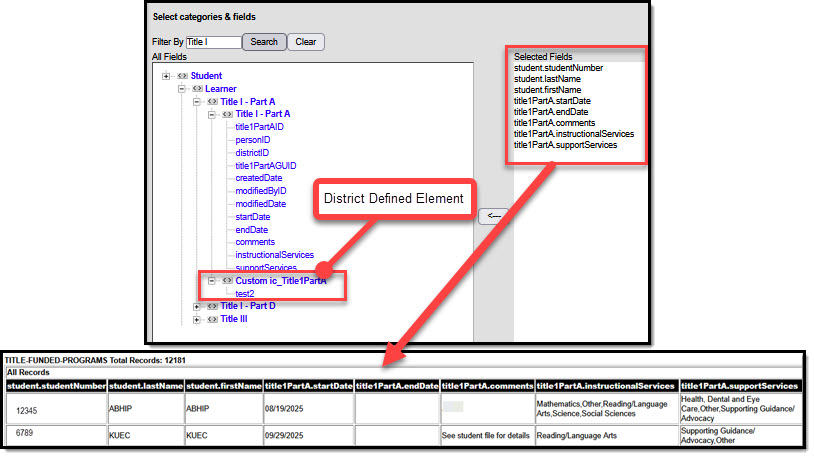814x457 pixels.
Task: Select the instructionalServices field in tree
Action: 275,255
